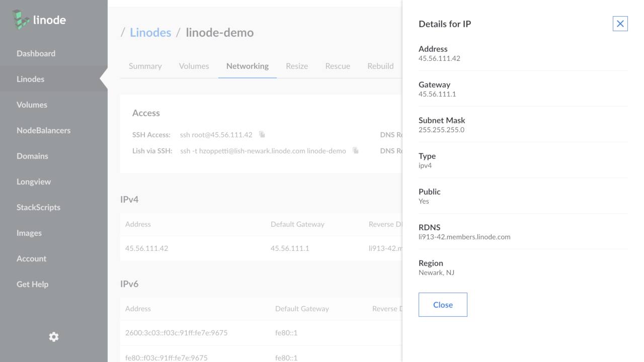Copy the SSH Access command
Image resolution: width=644 pixels, height=362 pixels.
pos(262,135)
